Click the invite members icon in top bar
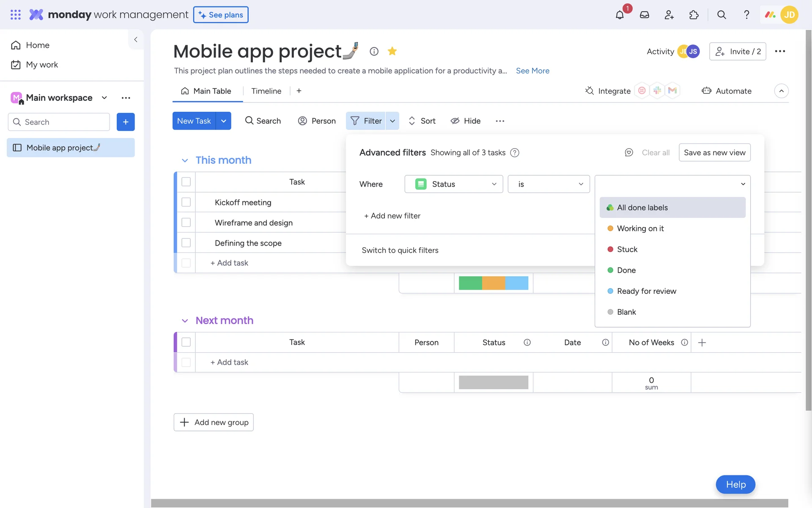Image resolution: width=812 pixels, height=508 pixels. [x=669, y=15]
